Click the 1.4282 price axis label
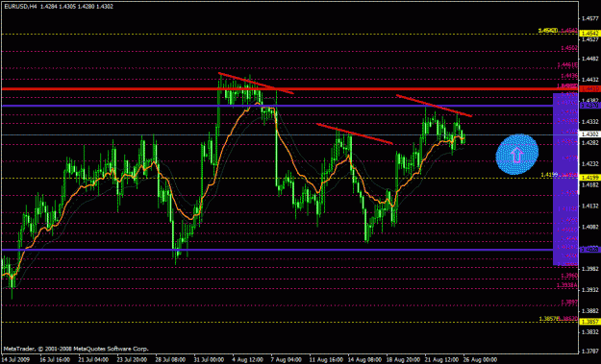Viewport: 601px width, 364px height. pyautogui.click(x=589, y=143)
